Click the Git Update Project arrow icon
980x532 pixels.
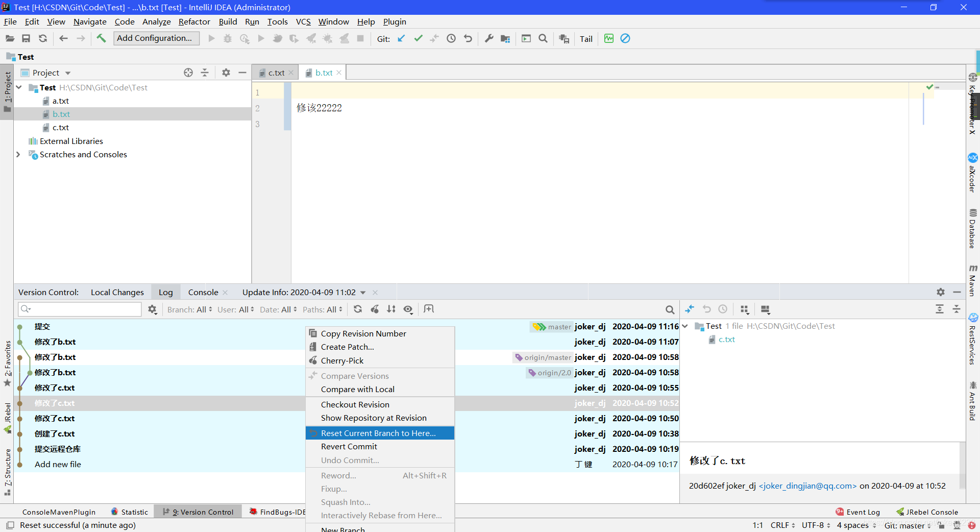pyautogui.click(x=401, y=38)
